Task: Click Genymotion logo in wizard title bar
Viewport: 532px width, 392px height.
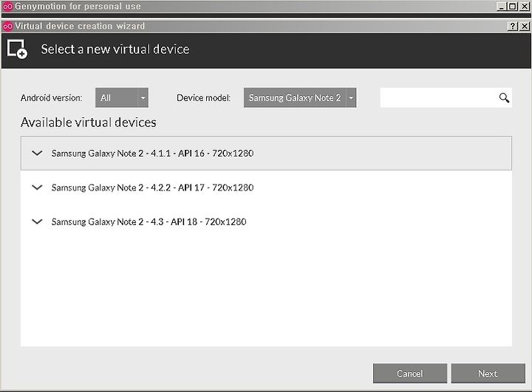Action: (7, 26)
